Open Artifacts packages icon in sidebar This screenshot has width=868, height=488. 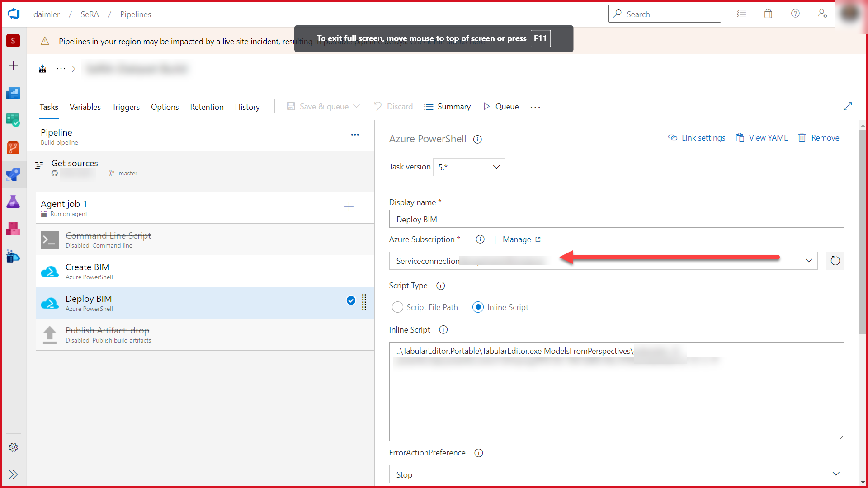coord(13,229)
